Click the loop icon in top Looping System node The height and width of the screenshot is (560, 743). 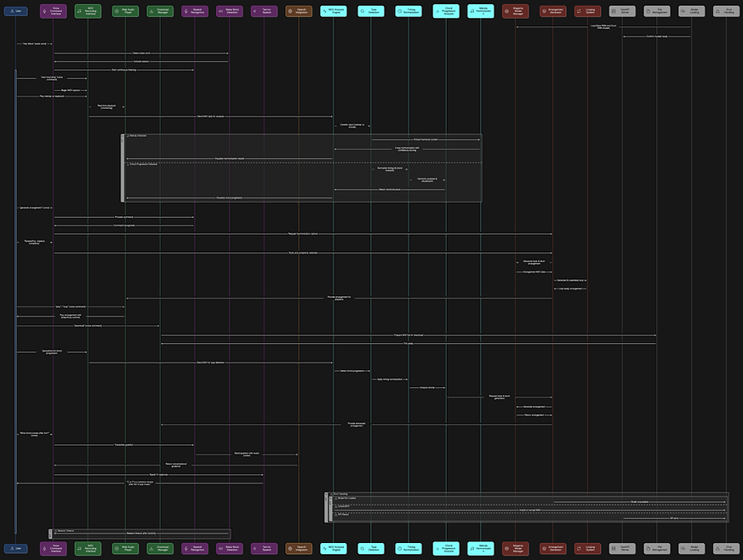579,11
